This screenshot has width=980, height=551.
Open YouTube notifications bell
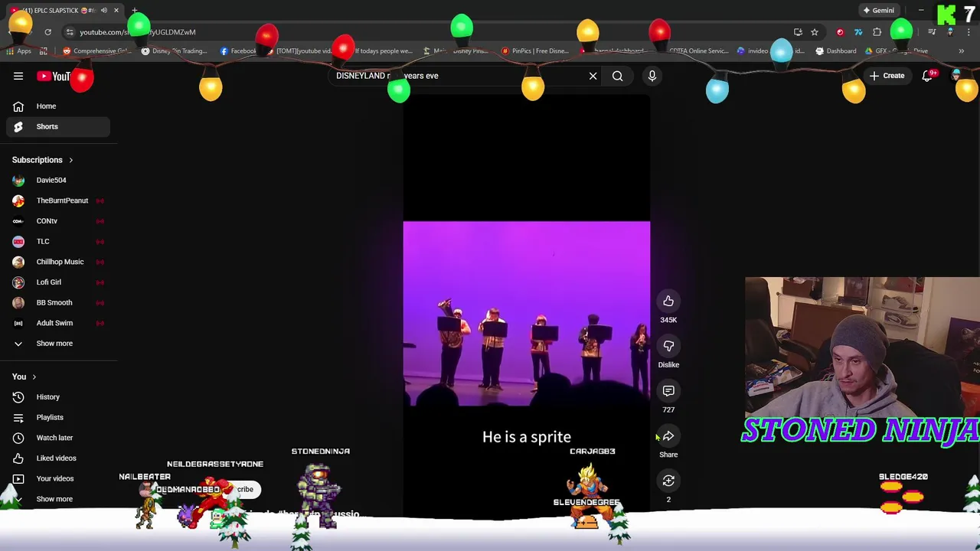(x=927, y=76)
